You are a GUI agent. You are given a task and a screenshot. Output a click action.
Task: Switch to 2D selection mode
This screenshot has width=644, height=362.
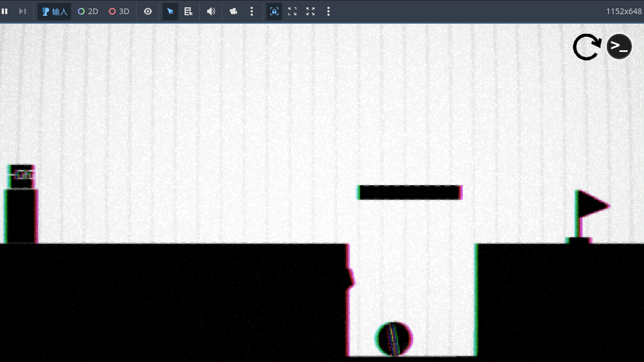pyautogui.click(x=88, y=11)
